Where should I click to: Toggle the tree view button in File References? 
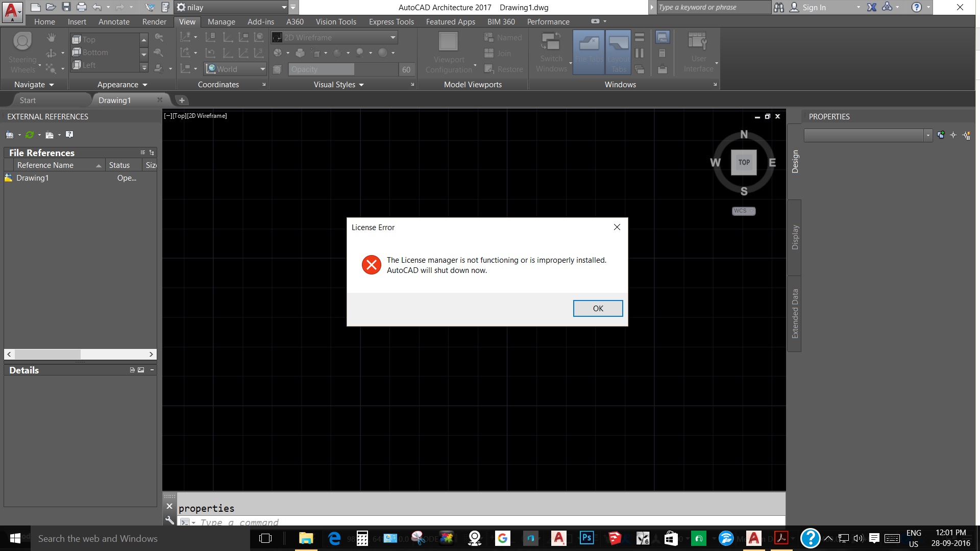click(x=152, y=153)
